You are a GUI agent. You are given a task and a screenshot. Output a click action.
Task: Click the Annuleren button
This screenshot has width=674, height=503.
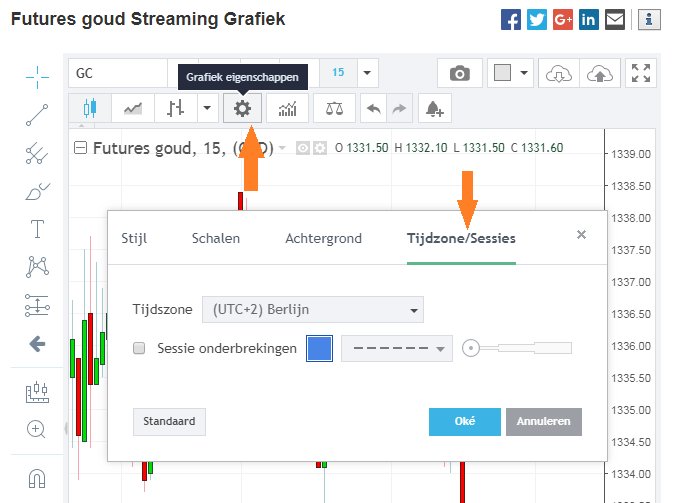coord(543,421)
